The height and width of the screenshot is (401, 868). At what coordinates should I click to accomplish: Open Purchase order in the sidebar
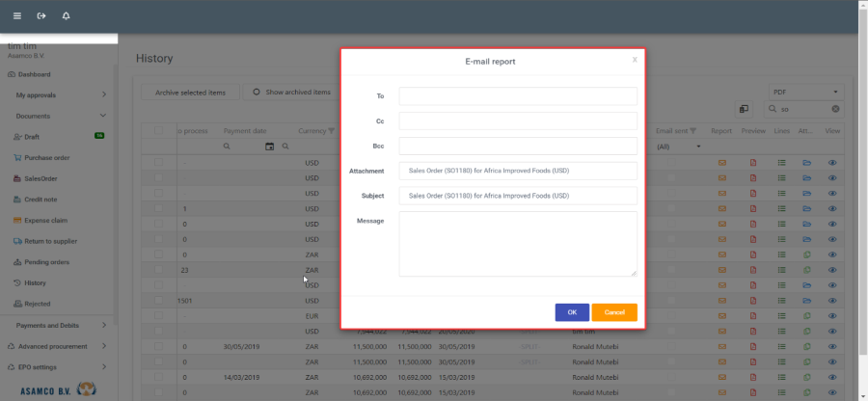[x=46, y=158]
